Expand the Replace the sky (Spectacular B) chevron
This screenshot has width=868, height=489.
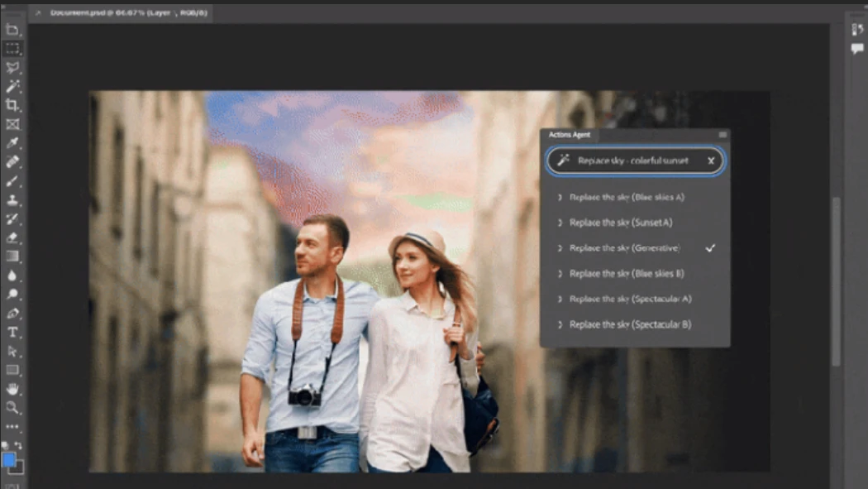click(x=560, y=325)
